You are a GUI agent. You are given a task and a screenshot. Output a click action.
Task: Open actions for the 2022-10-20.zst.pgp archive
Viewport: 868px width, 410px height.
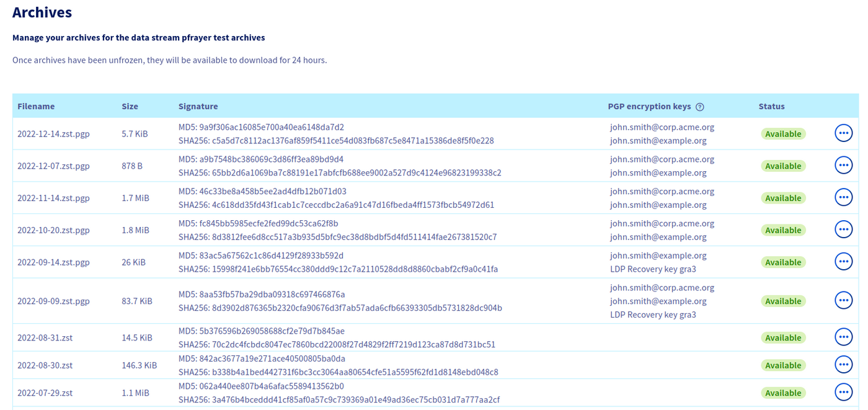pos(844,229)
